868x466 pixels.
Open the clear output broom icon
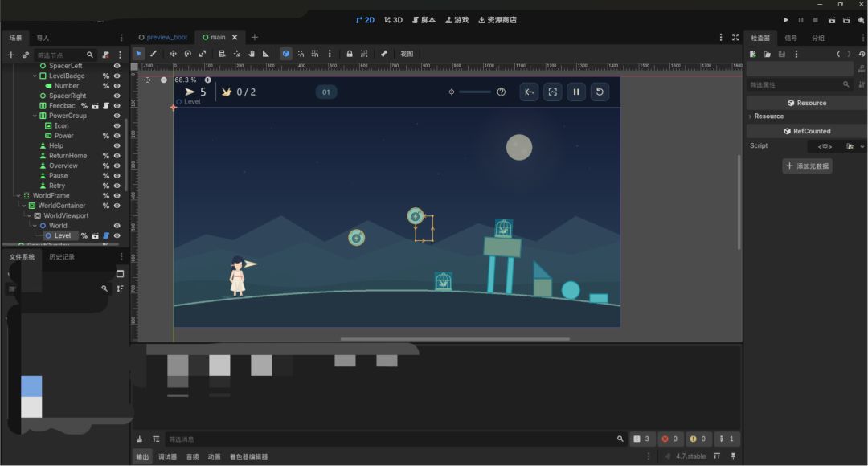pos(140,439)
